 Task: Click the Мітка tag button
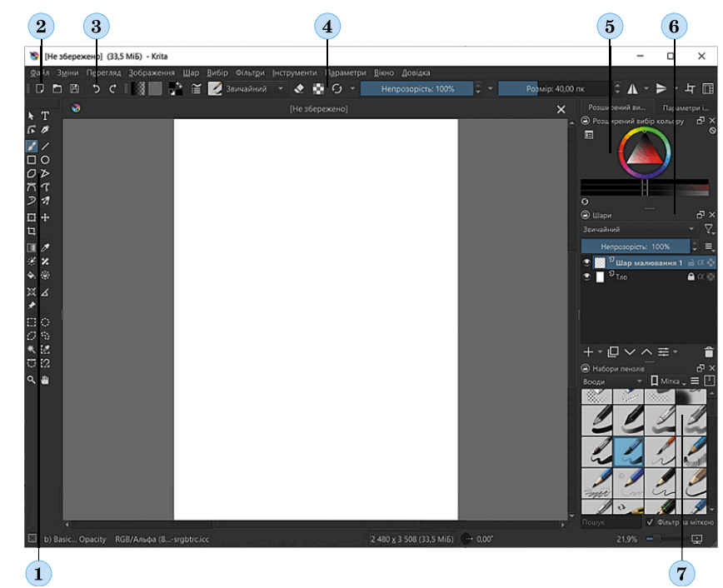point(668,381)
